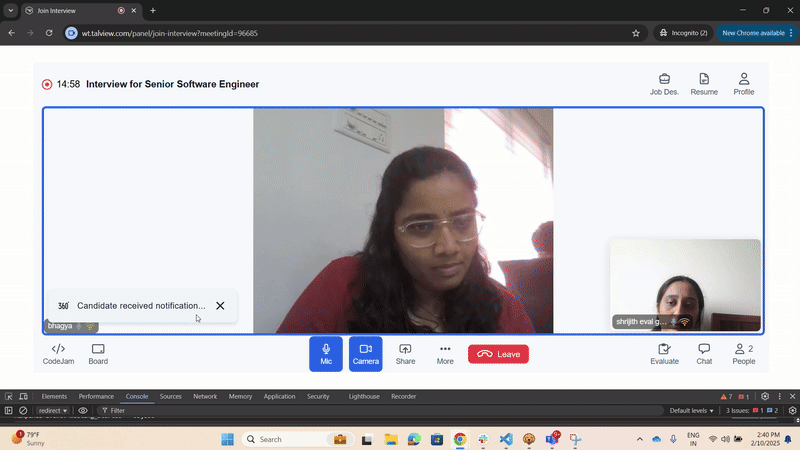View site information icon
The height and width of the screenshot is (450, 800).
(71, 33)
